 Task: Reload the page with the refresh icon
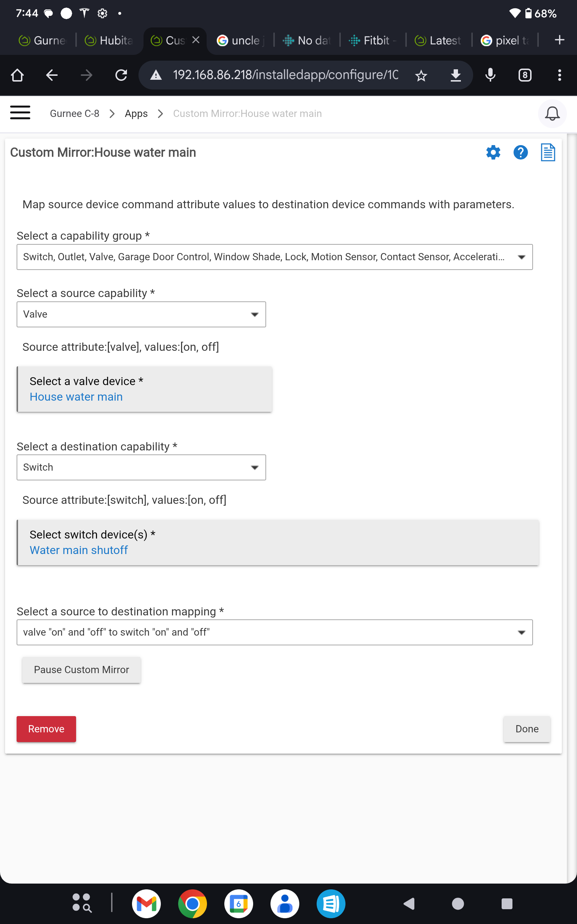pos(121,75)
